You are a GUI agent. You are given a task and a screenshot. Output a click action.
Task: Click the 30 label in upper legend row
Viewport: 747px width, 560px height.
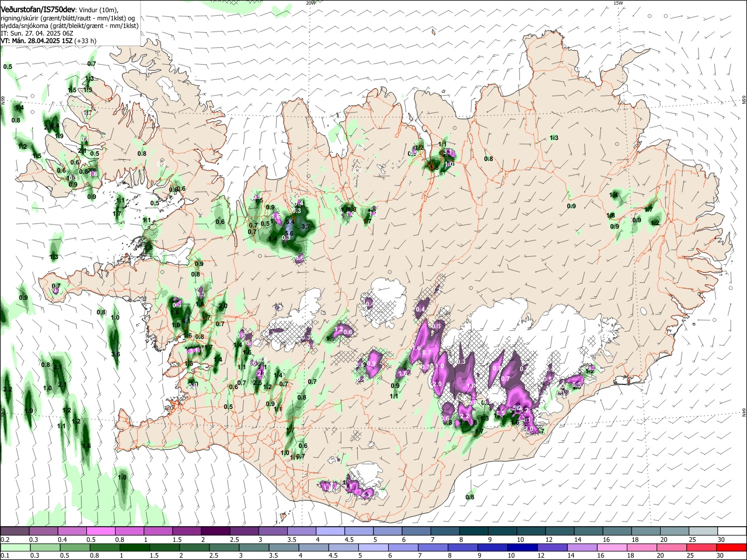pos(721,540)
